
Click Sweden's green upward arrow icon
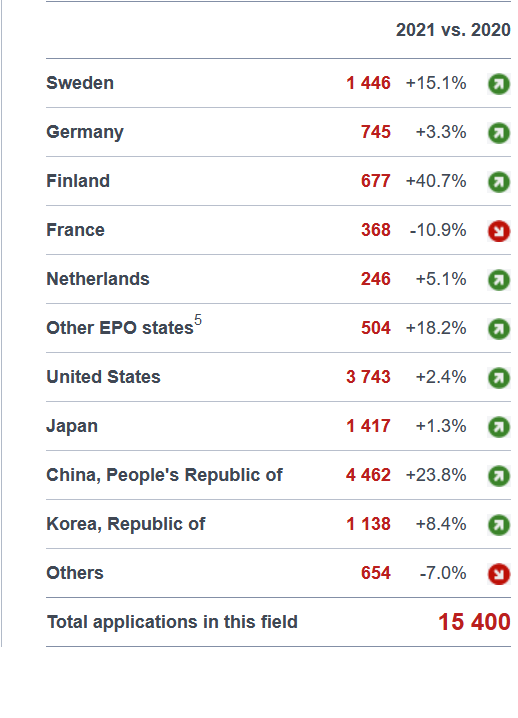pos(499,84)
